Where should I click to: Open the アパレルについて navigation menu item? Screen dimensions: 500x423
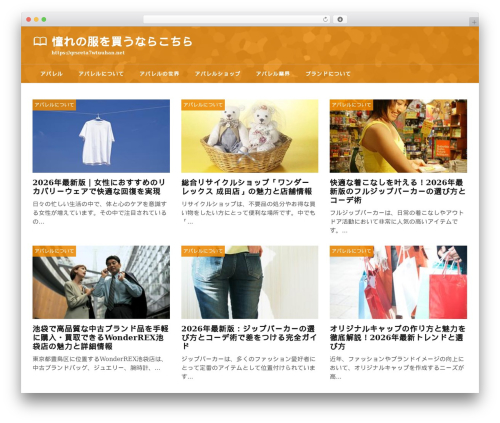pos(101,74)
